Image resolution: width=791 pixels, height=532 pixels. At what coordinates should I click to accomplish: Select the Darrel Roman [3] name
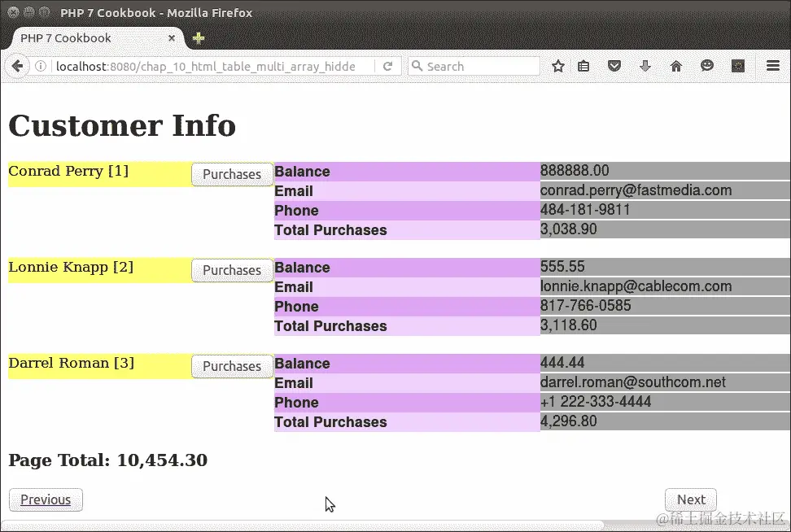[x=71, y=363]
